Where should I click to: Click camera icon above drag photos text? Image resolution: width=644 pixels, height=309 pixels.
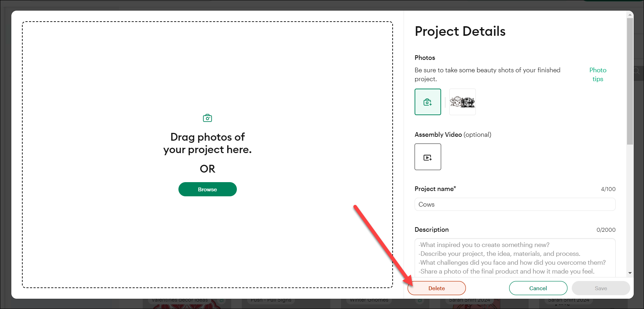(207, 118)
